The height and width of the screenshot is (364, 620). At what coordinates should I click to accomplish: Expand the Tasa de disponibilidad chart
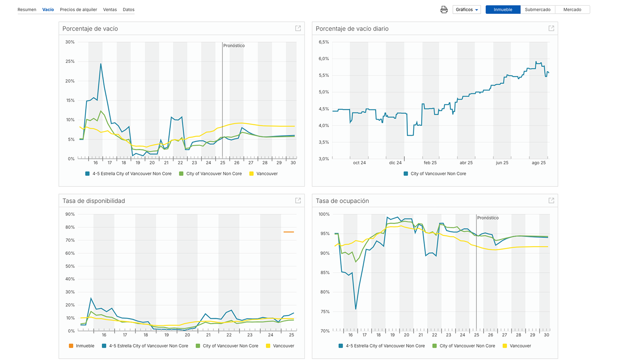[298, 201]
